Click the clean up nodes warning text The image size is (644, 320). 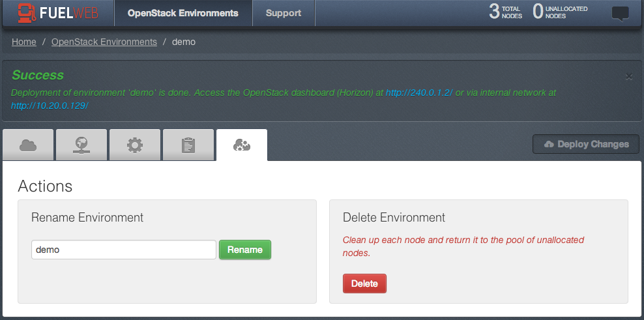463,246
